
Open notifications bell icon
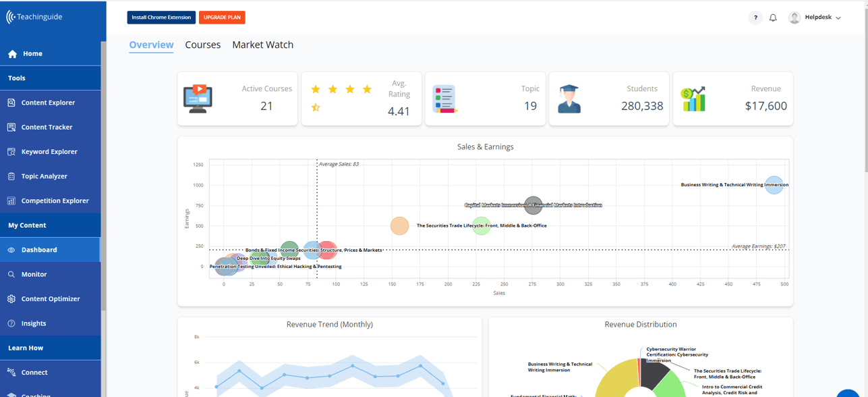[773, 18]
